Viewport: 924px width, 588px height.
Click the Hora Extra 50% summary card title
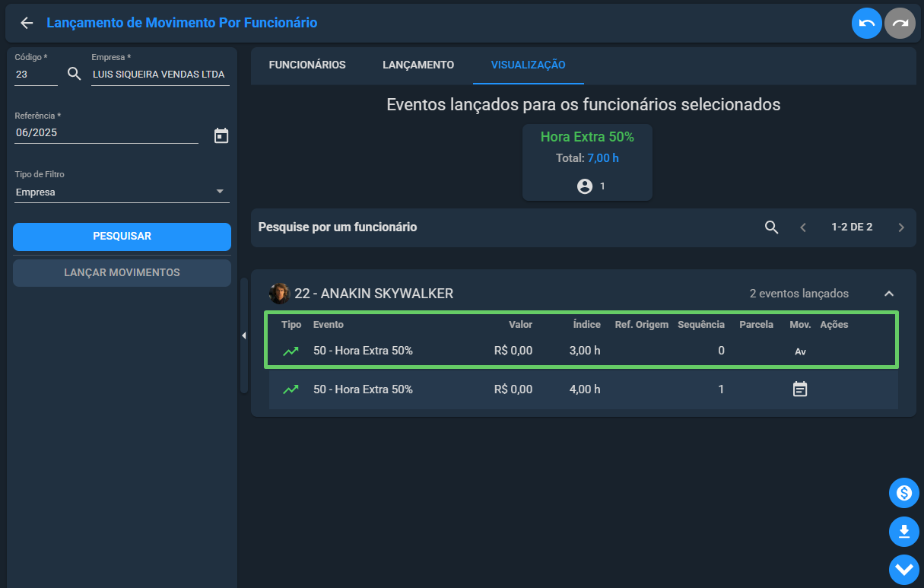click(587, 137)
